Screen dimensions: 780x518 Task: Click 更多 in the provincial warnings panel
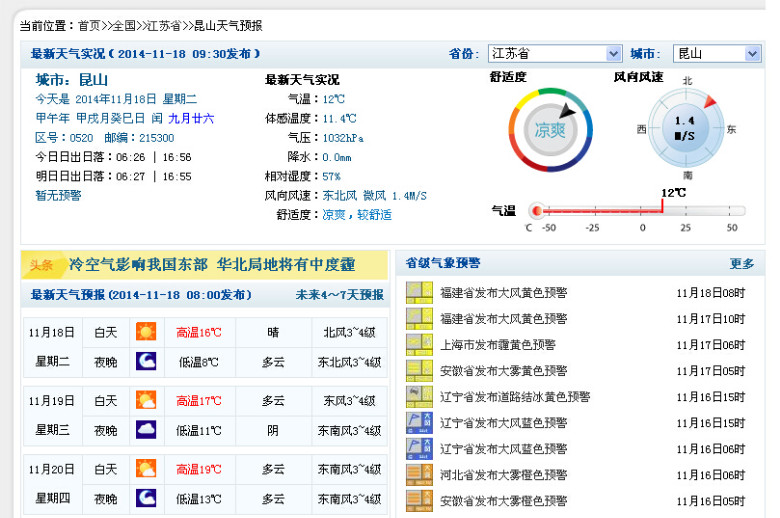[741, 264]
